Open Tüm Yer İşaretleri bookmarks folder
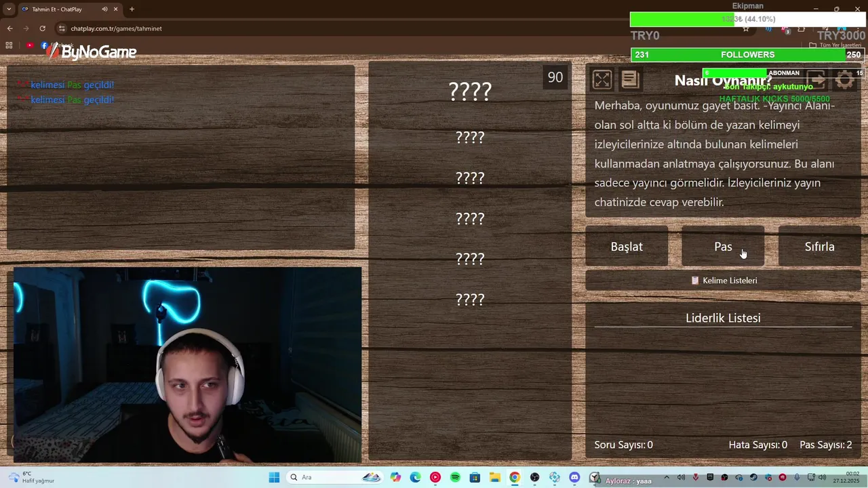Screen dimensions: 868x488 pos(835,45)
